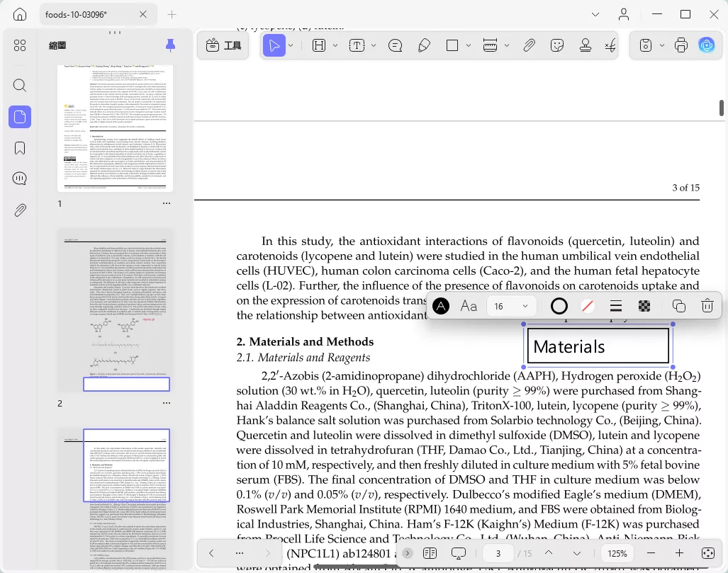Image resolution: width=728 pixels, height=573 pixels.
Task: Open the attachments paperclip sidebar icon
Action: pos(20,210)
